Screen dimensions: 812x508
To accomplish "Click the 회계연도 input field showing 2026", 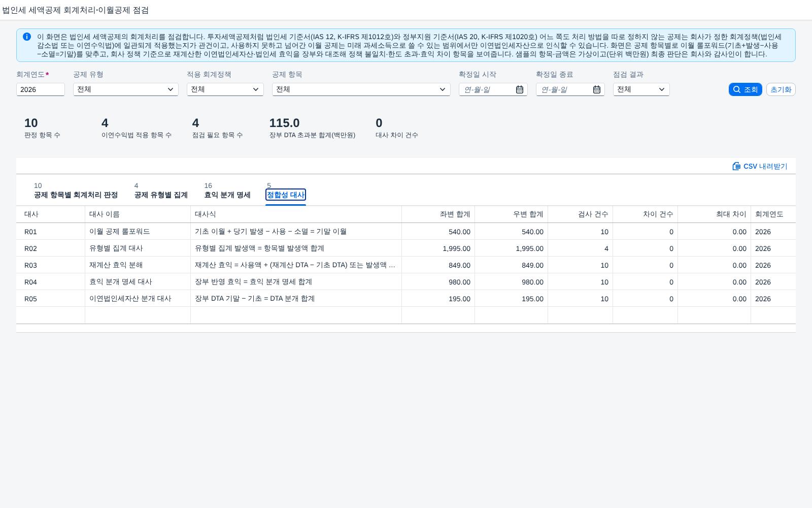I will pyautogui.click(x=41, y=89).
